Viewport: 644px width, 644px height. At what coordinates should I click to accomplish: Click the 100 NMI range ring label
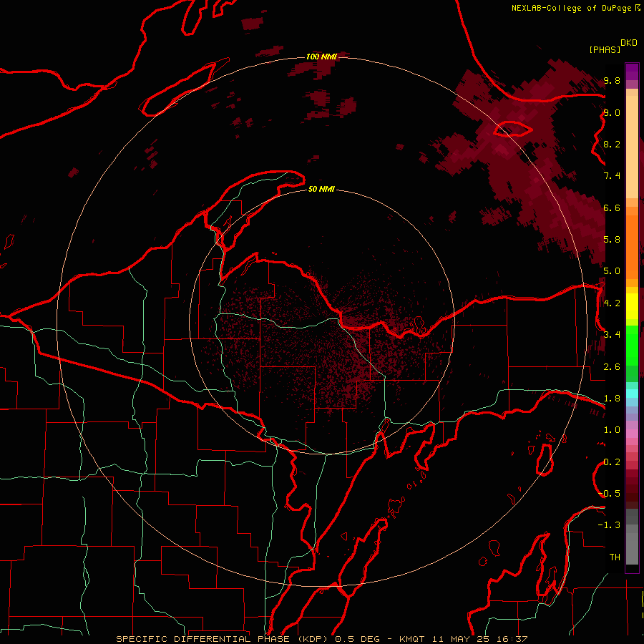click(321, 57)
